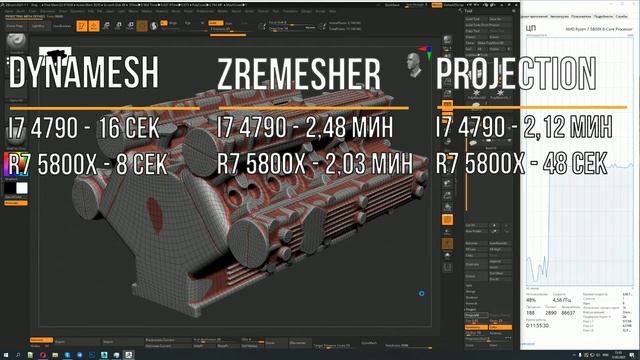Screen dimensions: 640x360
Task: Open taskbar search icon
Action: (x=18, y=355)
